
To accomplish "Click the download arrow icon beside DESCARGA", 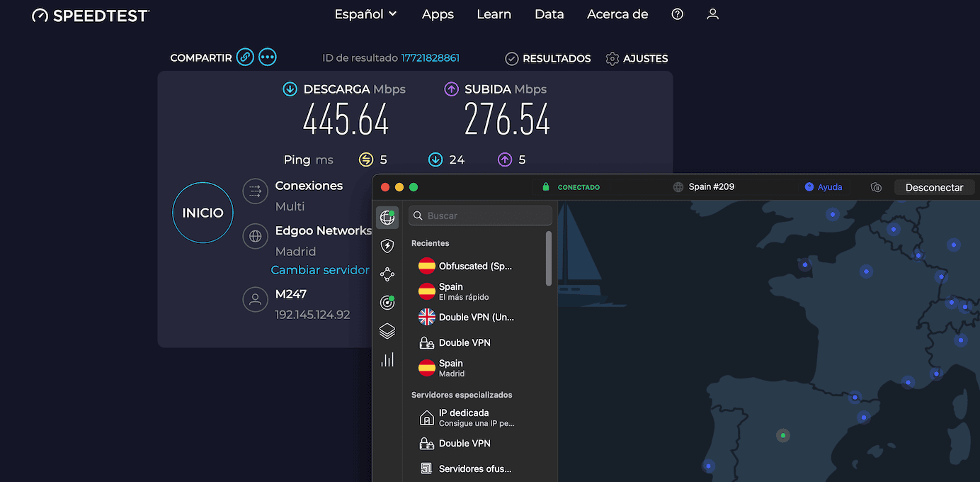I will coord(290,89).
